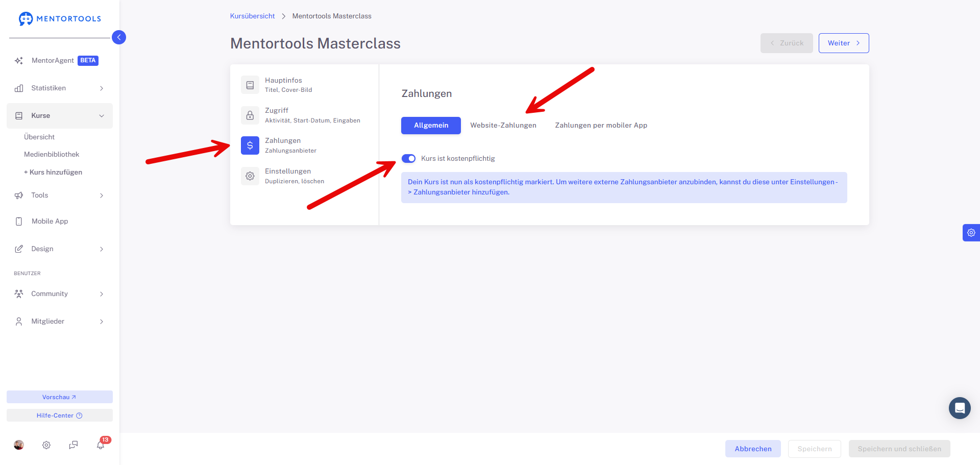
Task: Expand the Mitglieder menu chevron
Action: (102, 322)
